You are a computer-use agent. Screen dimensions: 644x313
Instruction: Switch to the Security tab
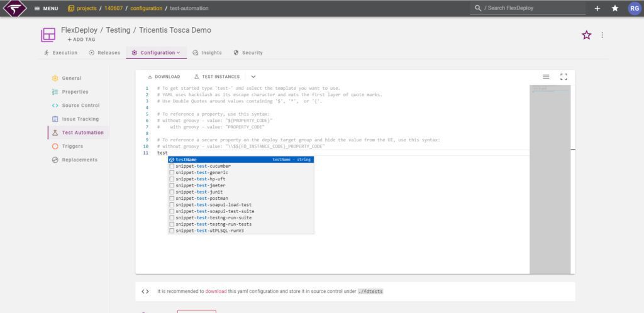pos(248,53)
